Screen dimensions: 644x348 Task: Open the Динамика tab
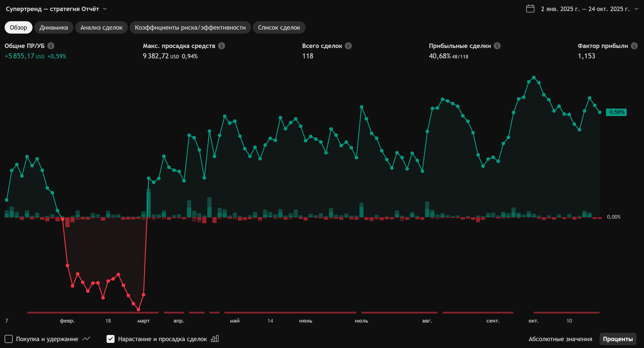[54, 27]
